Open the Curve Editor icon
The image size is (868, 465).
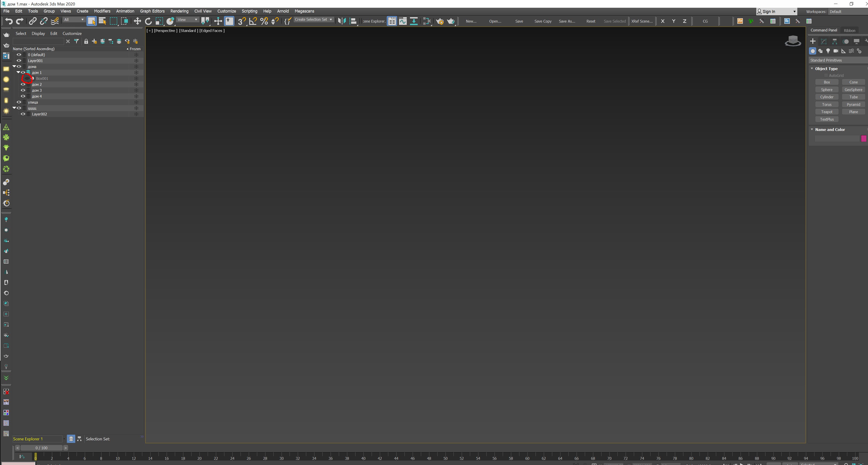(403, 21)
